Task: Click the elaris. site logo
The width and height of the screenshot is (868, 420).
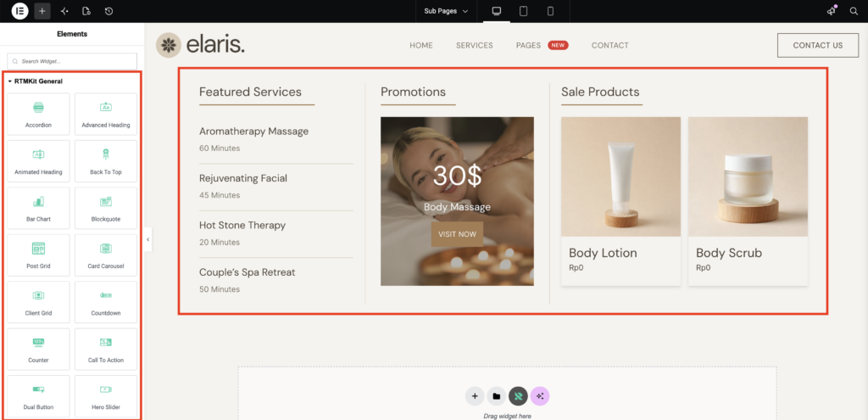Action: (x=200, y=45)
